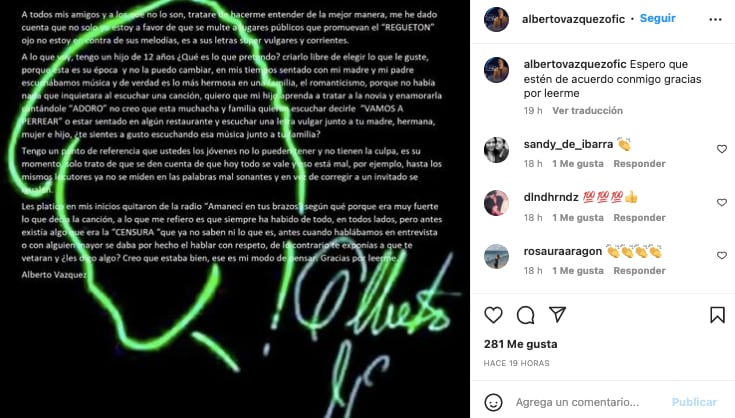Click Ver traducción under the caption
The image size is (735, 418).
pyautogui.click(x=587, y=111)
